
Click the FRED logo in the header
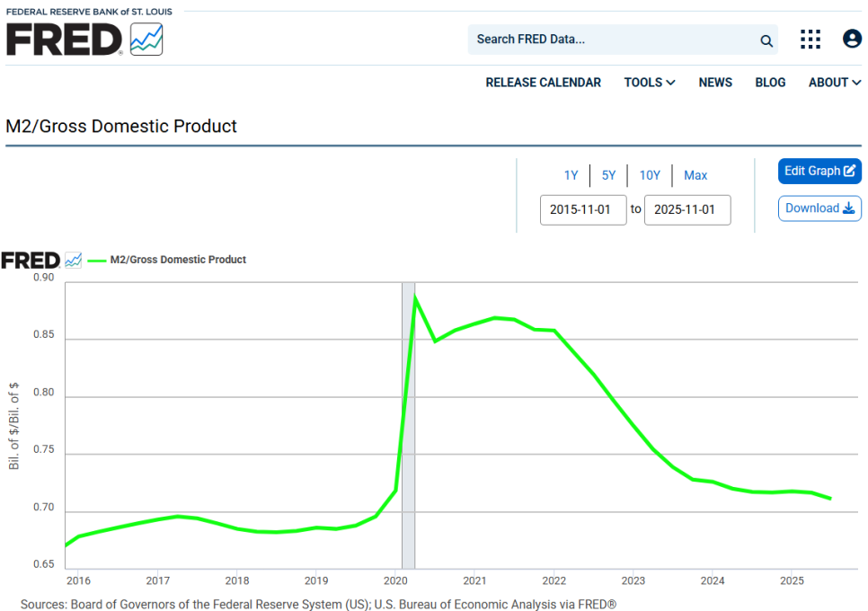[84, 39]
